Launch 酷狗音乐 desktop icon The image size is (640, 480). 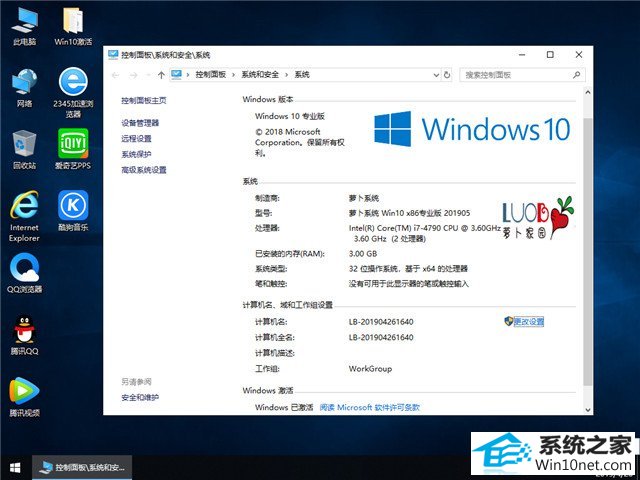click(73, 211)
